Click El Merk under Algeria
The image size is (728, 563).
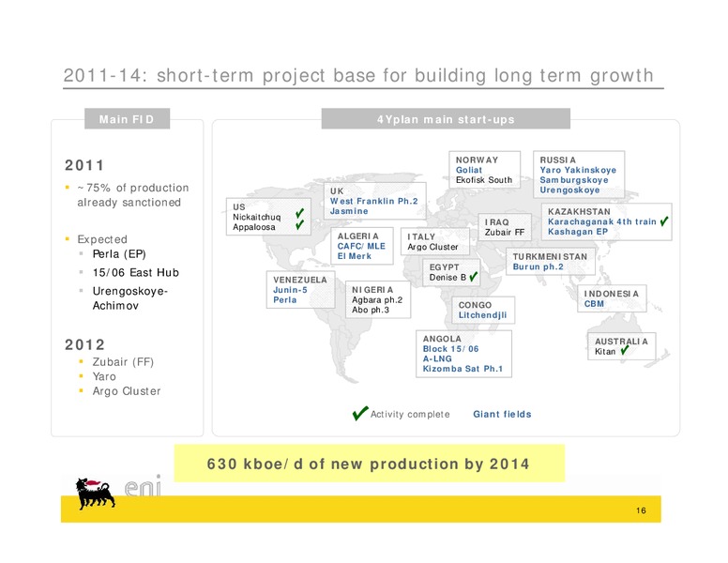pyautogui.click(x=355, y=256)
